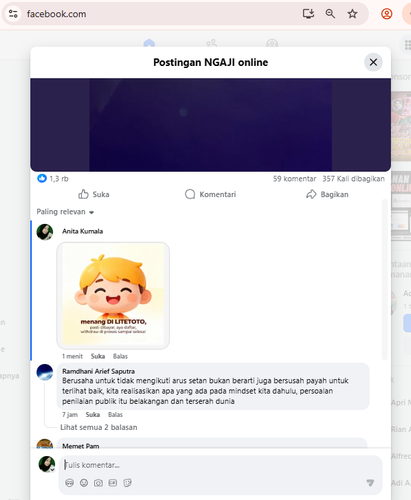Like Anita Kumala's comment via Suka
The image size is (411, 500).
click(98, 356)
